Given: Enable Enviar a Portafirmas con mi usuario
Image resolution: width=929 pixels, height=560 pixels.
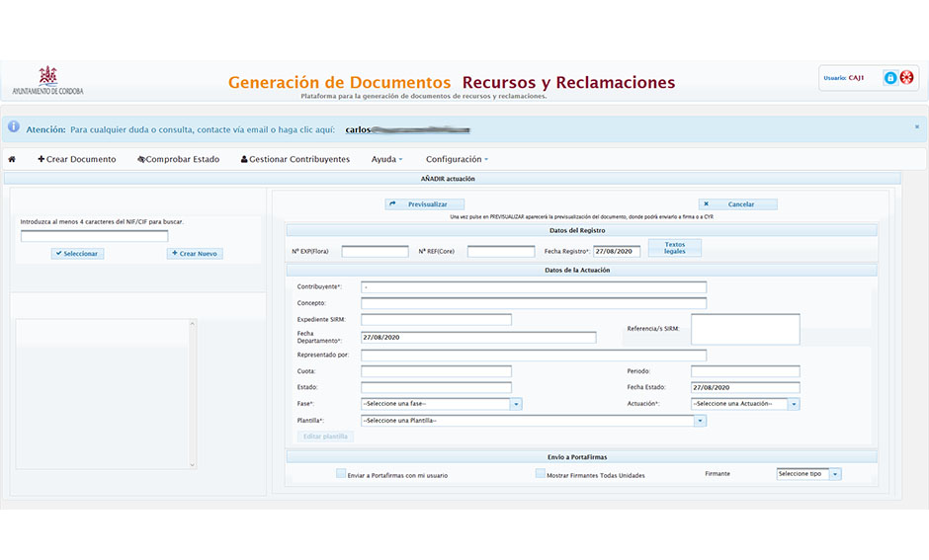Looking at the screenshot, I should coord(341,474).
